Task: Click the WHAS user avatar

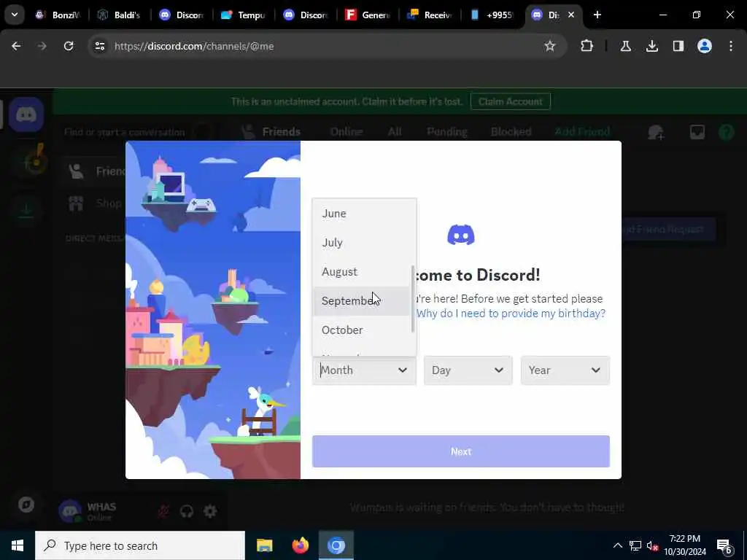Action: 70,511
